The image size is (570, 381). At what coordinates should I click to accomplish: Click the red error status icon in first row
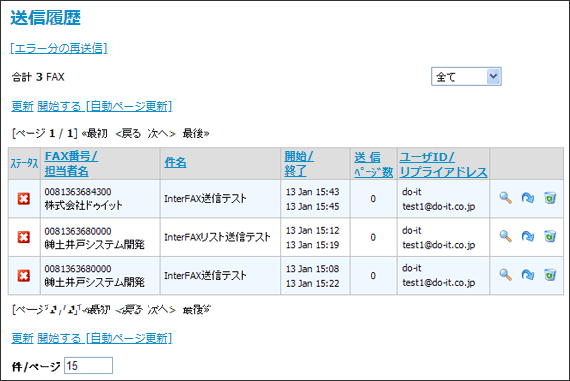(x=24, y=199)
